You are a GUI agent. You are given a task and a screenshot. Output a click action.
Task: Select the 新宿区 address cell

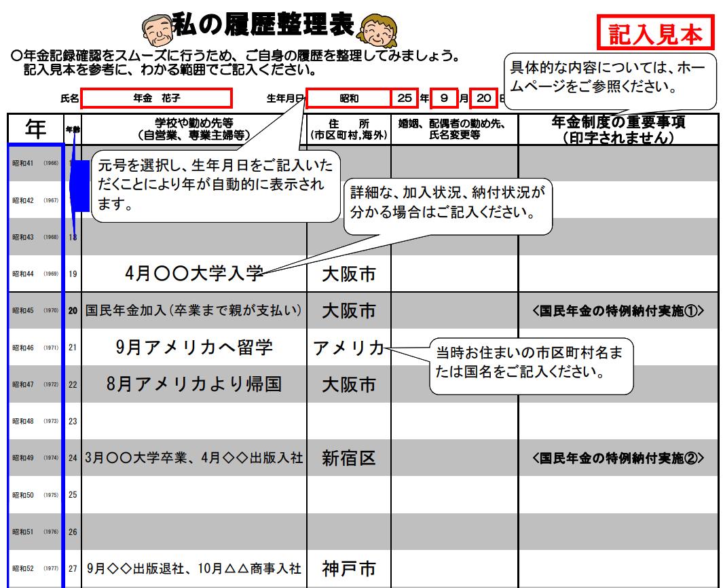pyautogui.click(x=348, y=458)
